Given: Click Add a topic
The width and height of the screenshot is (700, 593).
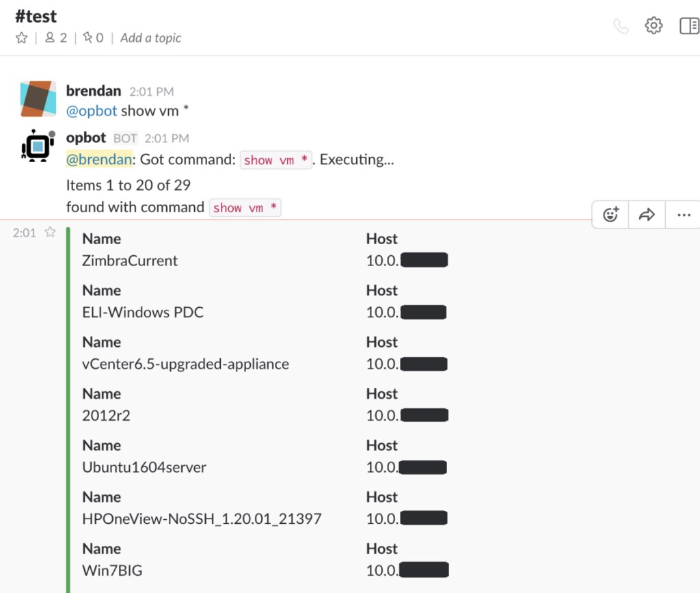Looking at the screenshot, I should pos(150,38).
